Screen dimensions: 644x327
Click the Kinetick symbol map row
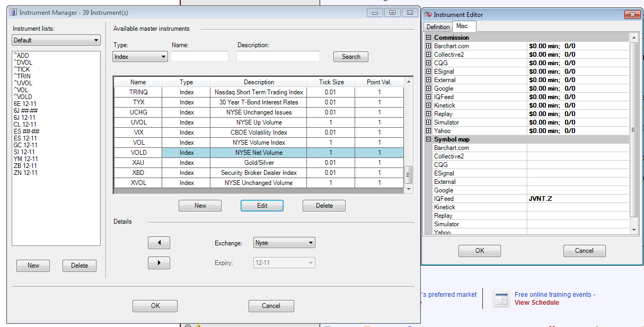click(x=531, y=207)
